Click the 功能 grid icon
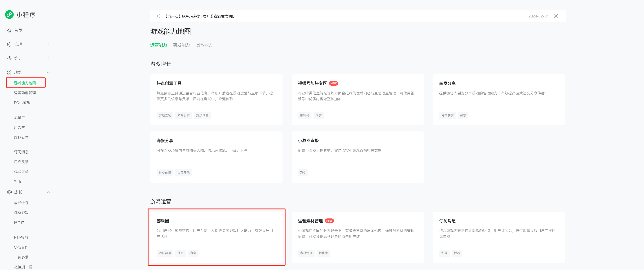This screenshot has width=644, height=270. (x=9, y=72)
